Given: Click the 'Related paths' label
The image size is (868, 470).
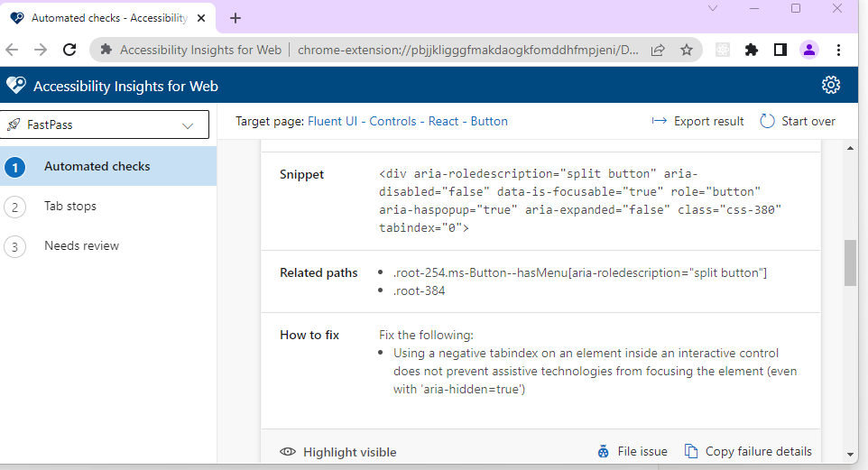Looking at the screenshot, I should (319, 273).
